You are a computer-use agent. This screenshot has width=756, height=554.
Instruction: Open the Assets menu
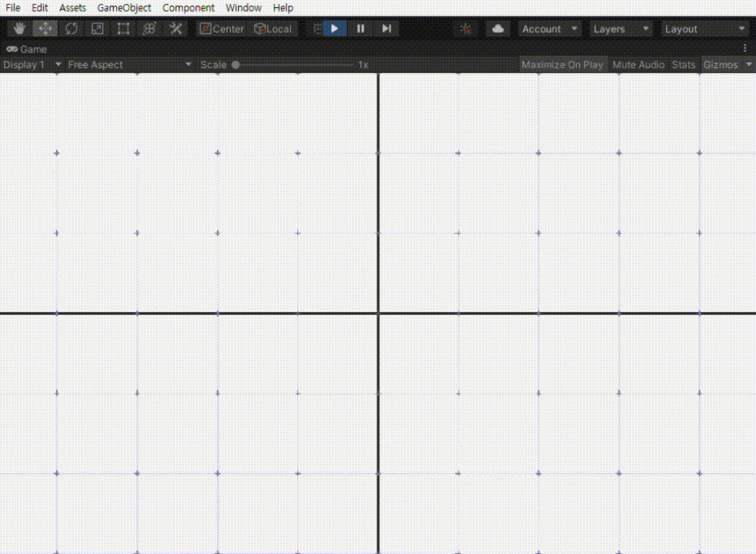[72, 8]
